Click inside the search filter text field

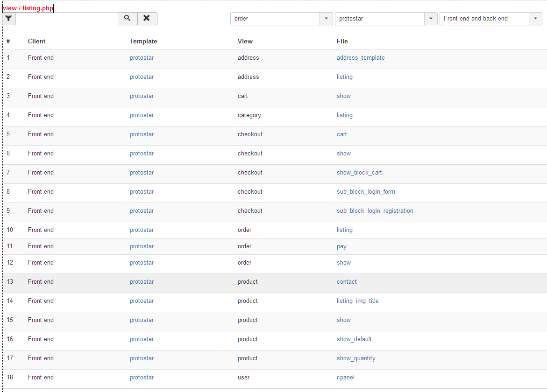[x=67, y=19]
